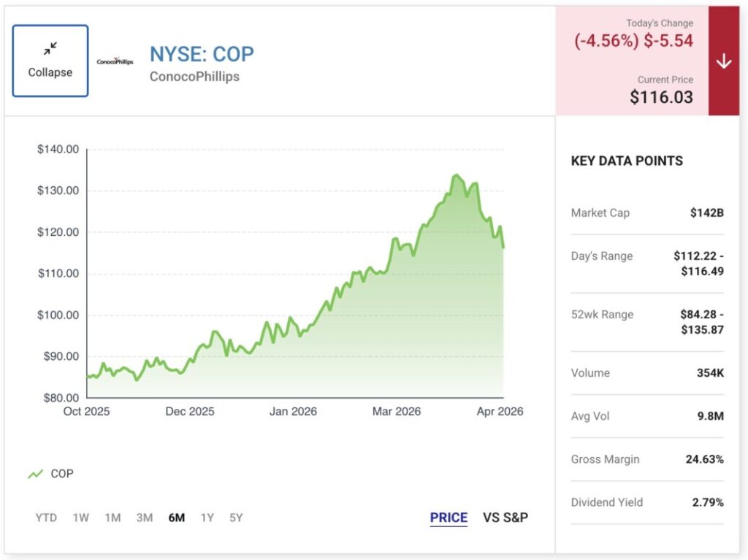
Task: Switch to the PRICE view
Action: [449, 518]
